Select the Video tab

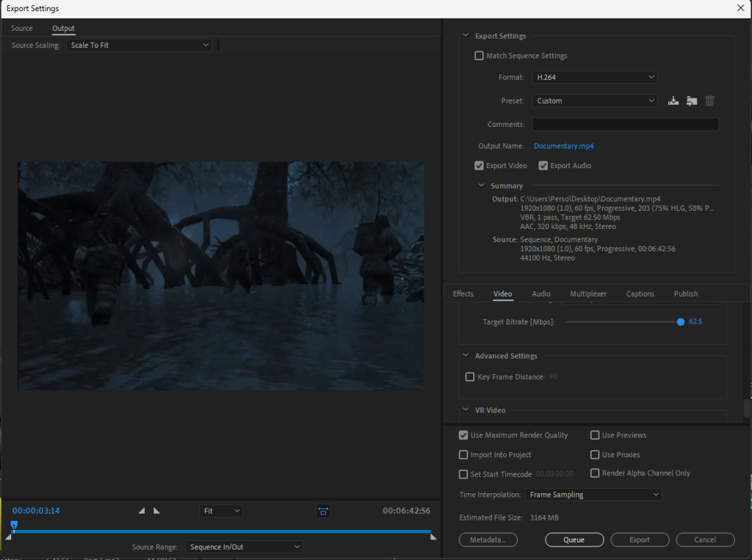click(502, 294)
